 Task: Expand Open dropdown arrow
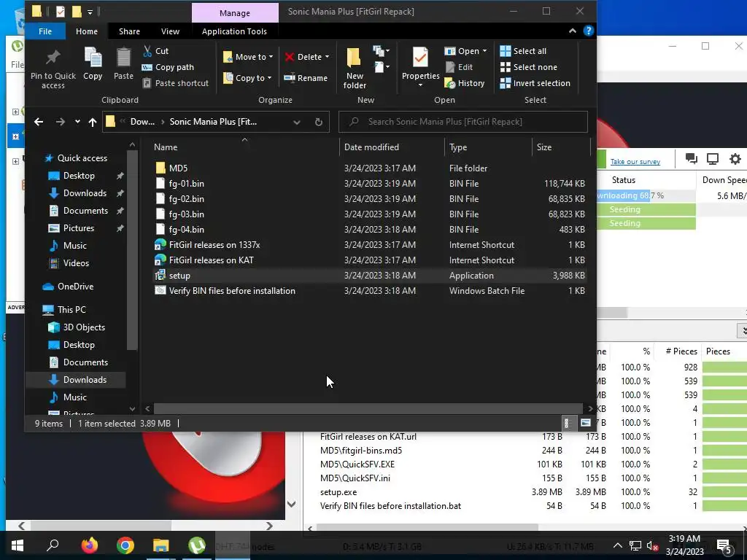point(484,51)
